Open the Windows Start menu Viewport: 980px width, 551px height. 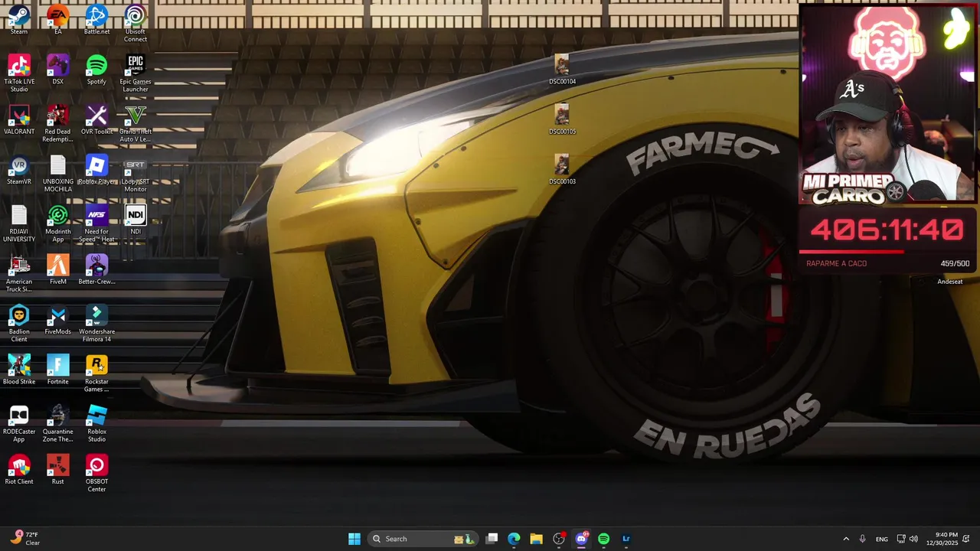pos(354,539)
